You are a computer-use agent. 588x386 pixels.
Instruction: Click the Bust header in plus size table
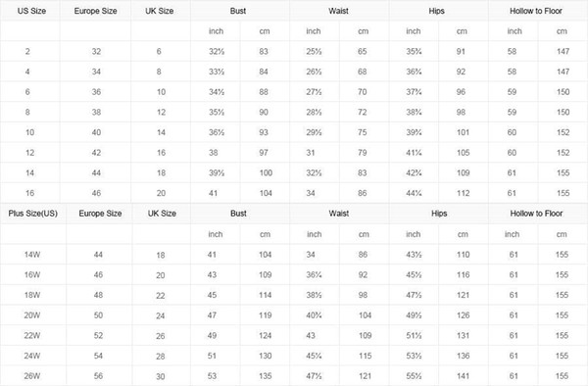[238, 214]
